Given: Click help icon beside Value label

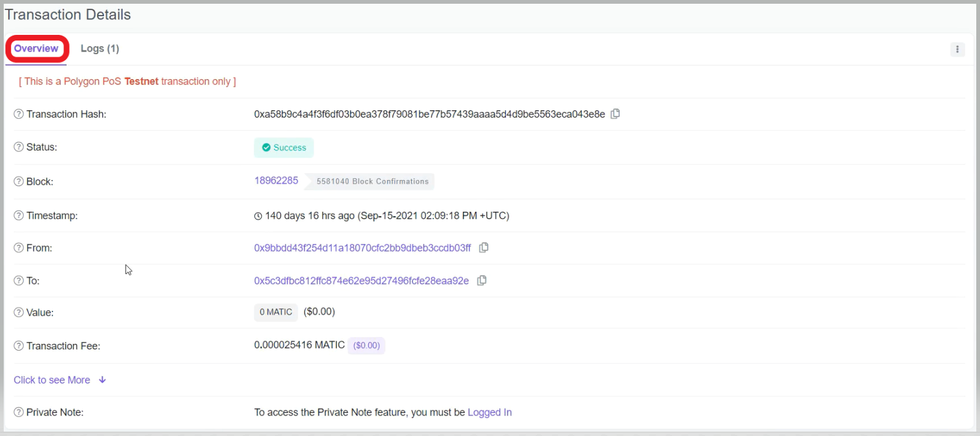Looking at the screenshot, I should pos(19,312).
